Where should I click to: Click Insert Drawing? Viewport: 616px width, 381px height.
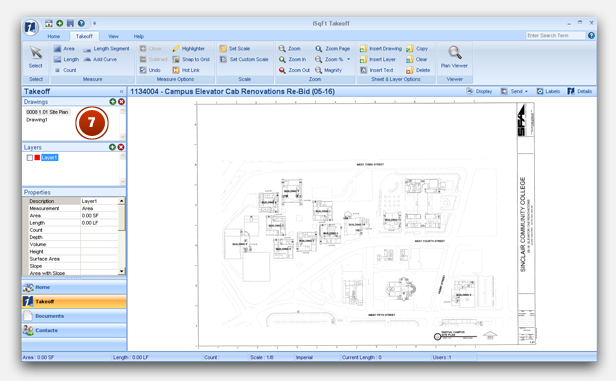pos(381,49)
